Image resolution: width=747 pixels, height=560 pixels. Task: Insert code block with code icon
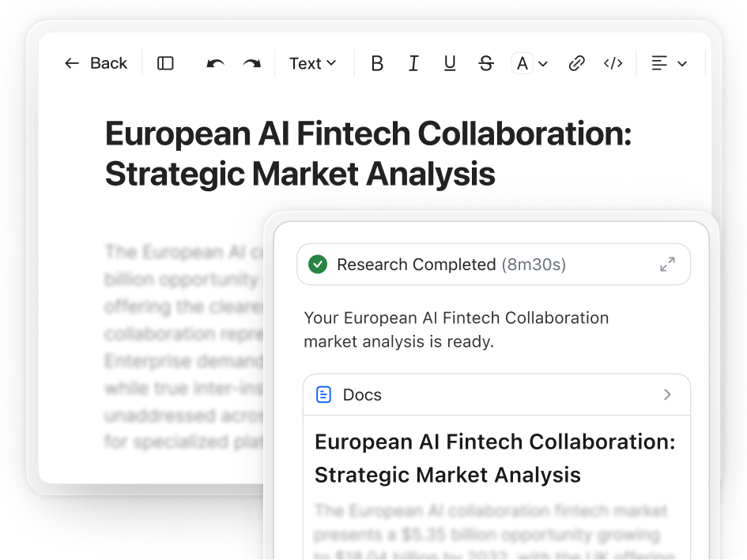[613, 63]
